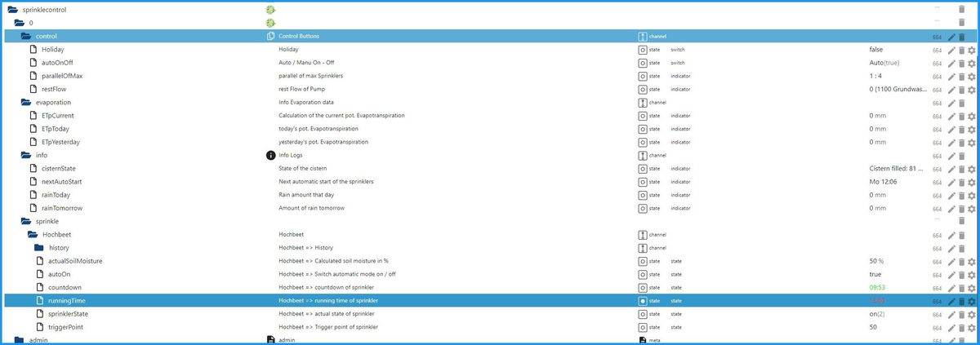Collapse the info folder

[26, 155]
